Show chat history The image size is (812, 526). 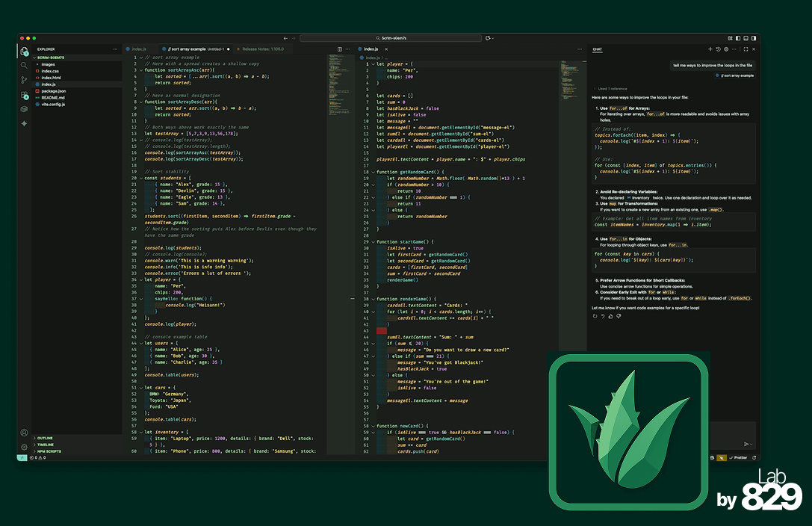coord(718,49)
